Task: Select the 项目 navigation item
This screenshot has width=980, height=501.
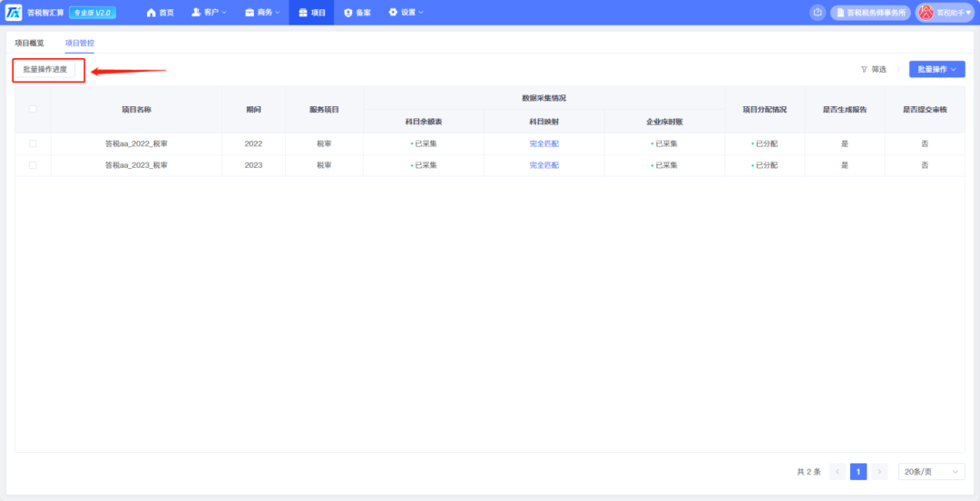Action: pyautogui.click(x=311, y=13)
